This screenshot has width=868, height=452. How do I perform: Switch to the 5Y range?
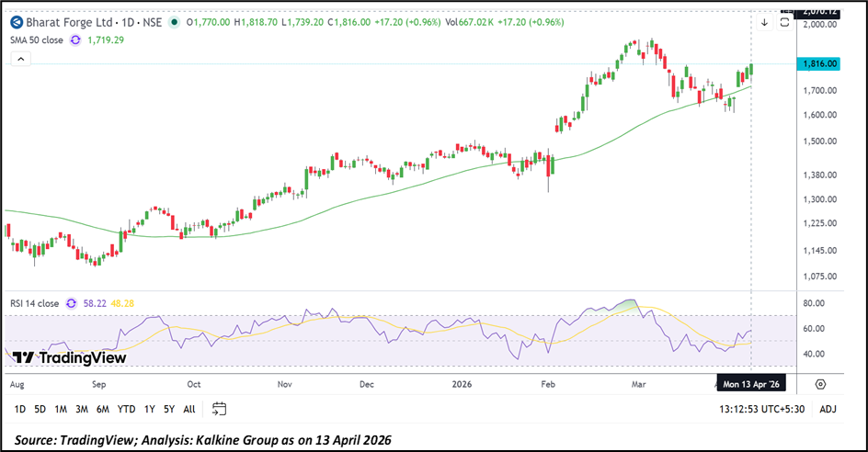pyautogui.click(x=169, y=409)
